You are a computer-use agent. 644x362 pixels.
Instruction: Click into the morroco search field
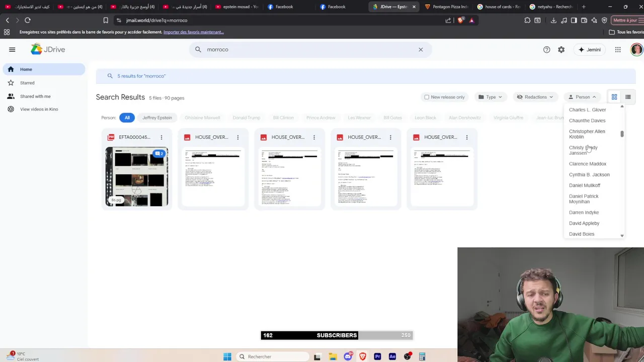(310, 49)
